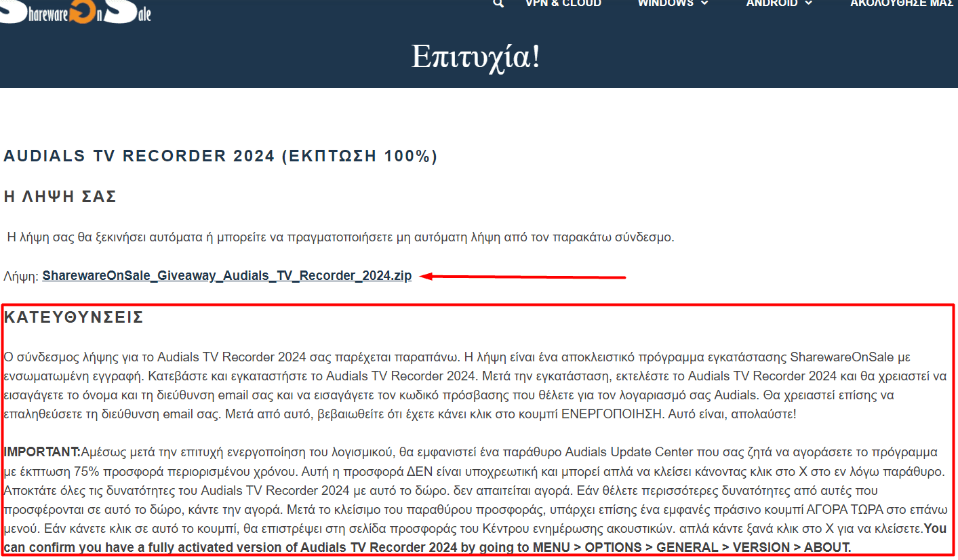This screenshot has width=958, height=560.
Task: Click the bold IMPORTANT label
Action: [42, 452]
